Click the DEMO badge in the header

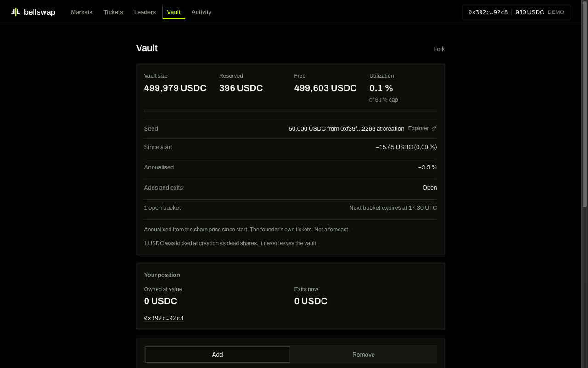[556, 12]
